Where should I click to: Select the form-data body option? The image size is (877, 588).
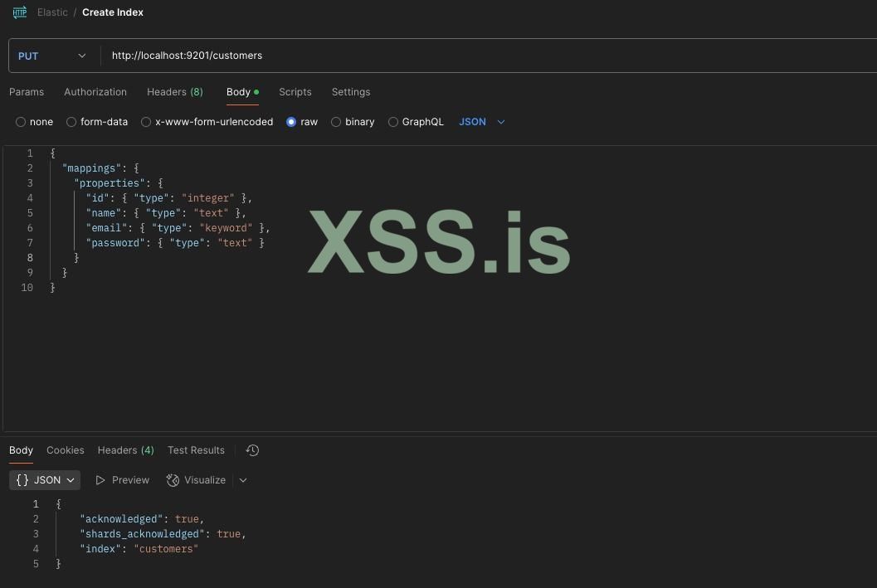pyautogui.click(x=71, y=122)
